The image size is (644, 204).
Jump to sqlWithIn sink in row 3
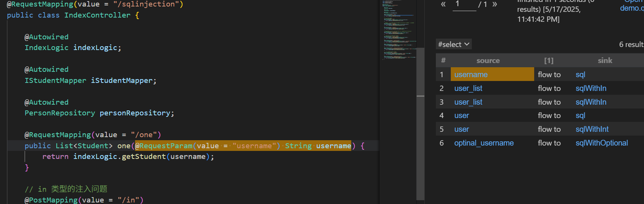[x=591, y=102]
